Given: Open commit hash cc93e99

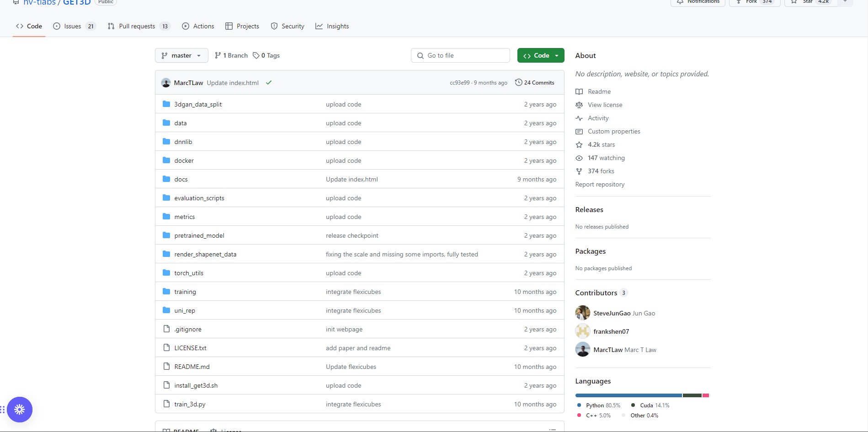Looking at the screenshot, I should point(459,83).
